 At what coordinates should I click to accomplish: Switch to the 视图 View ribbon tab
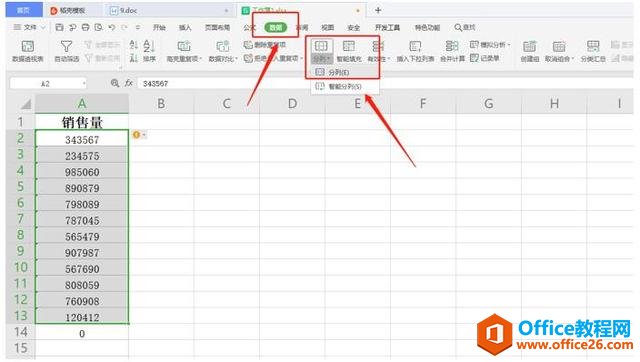[327, 27]
